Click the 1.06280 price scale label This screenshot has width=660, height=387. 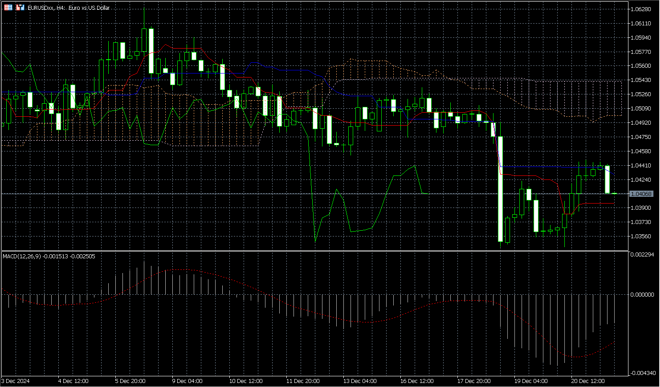[x=643, y=9]
